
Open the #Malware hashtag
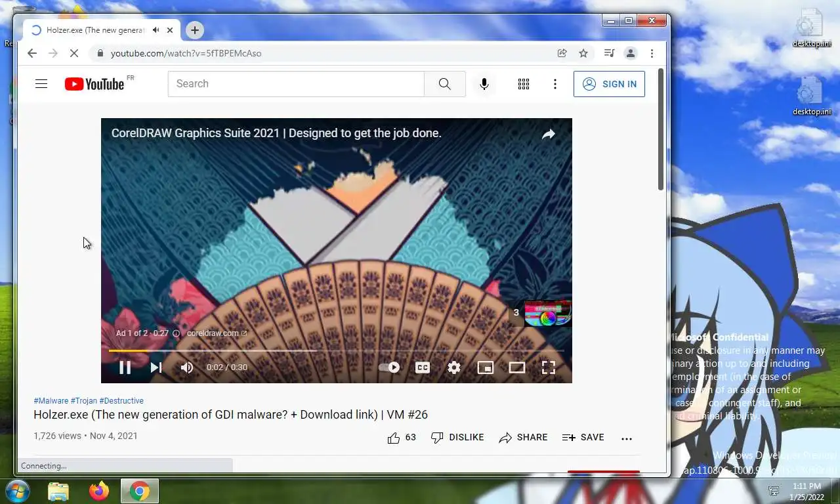(51, 401)
